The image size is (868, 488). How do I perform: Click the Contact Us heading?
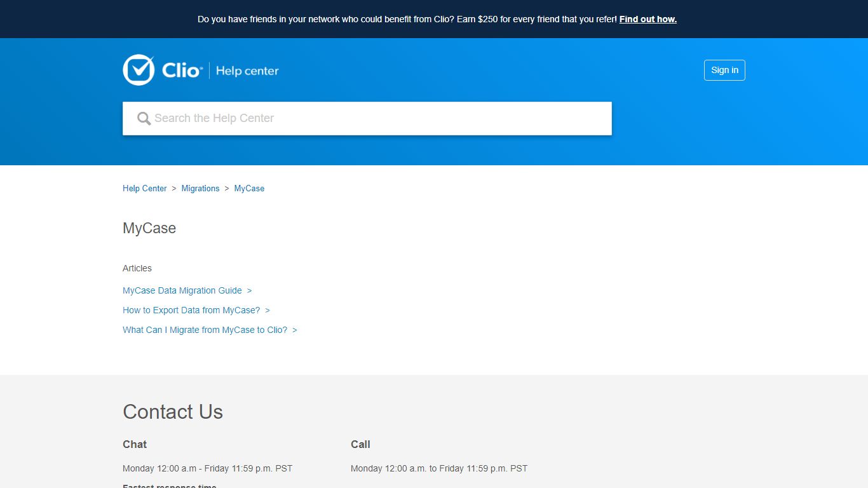click(x=173, y=412)
